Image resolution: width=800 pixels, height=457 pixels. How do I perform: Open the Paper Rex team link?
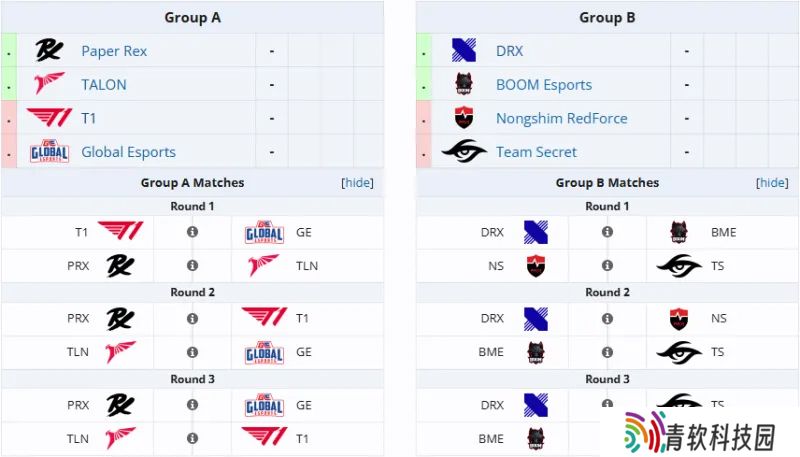coord(114,51)
